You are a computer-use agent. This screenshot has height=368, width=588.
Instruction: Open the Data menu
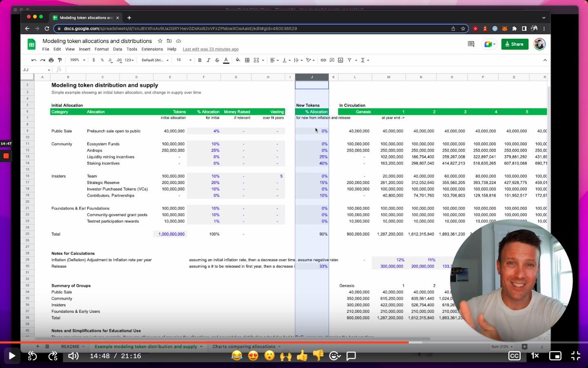[117, 49]
